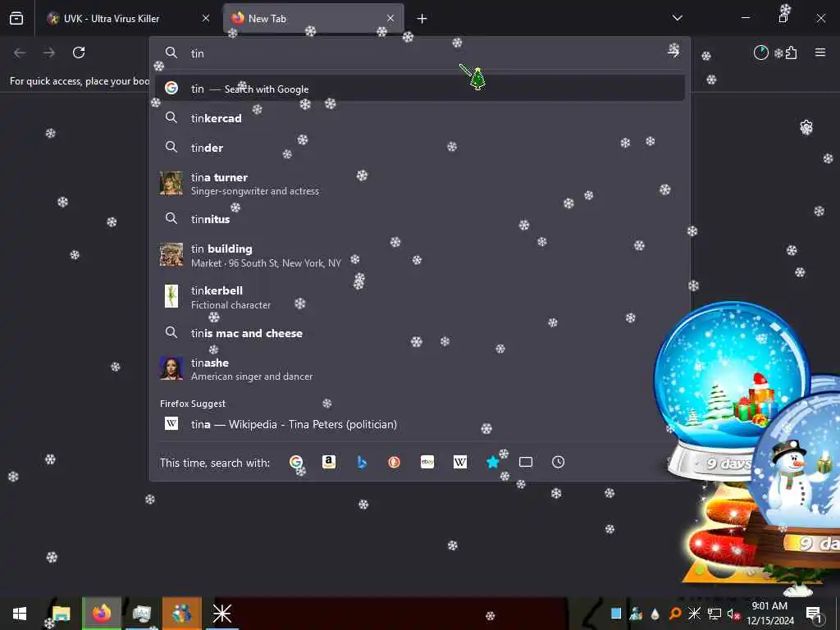The height and width of the screenshot is (630, 840).
Task: Open the computer monitor app in taskbar
Action: [141, 614]
